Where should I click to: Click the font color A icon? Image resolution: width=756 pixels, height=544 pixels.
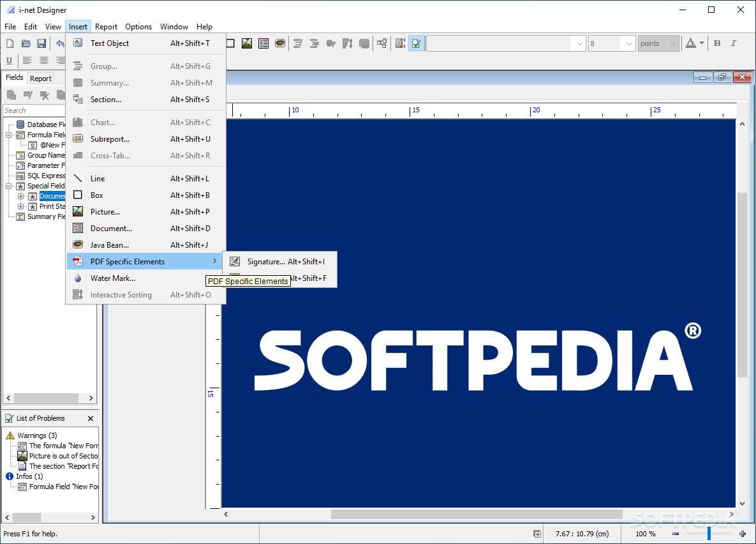[690, 43]
